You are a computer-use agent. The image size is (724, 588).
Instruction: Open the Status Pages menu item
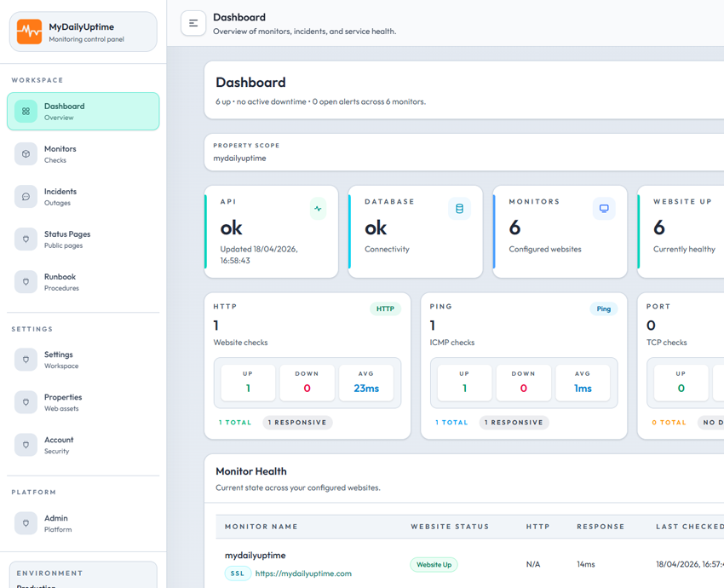[x=83, y=239]
